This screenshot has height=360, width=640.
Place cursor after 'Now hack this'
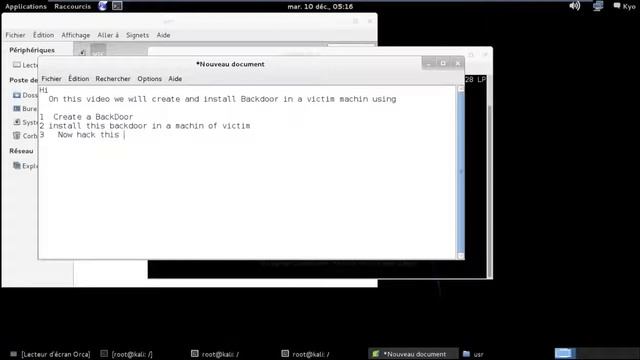click(124, 135)
